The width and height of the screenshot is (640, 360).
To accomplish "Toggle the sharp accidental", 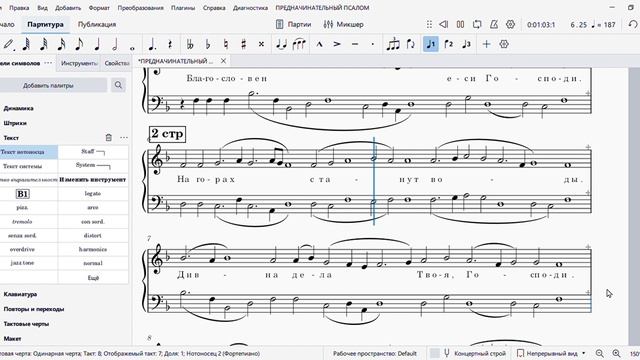I will [244, 44].
